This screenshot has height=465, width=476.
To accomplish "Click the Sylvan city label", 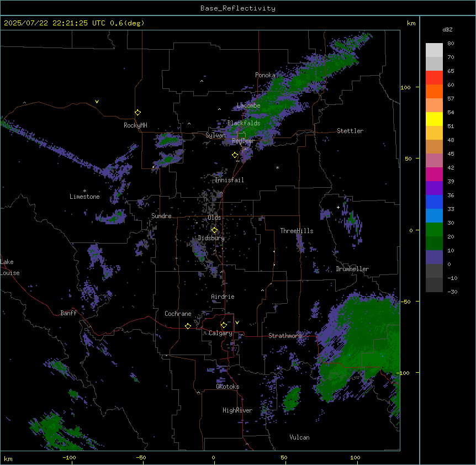I will pyautogui.click(x=215, y=135).
